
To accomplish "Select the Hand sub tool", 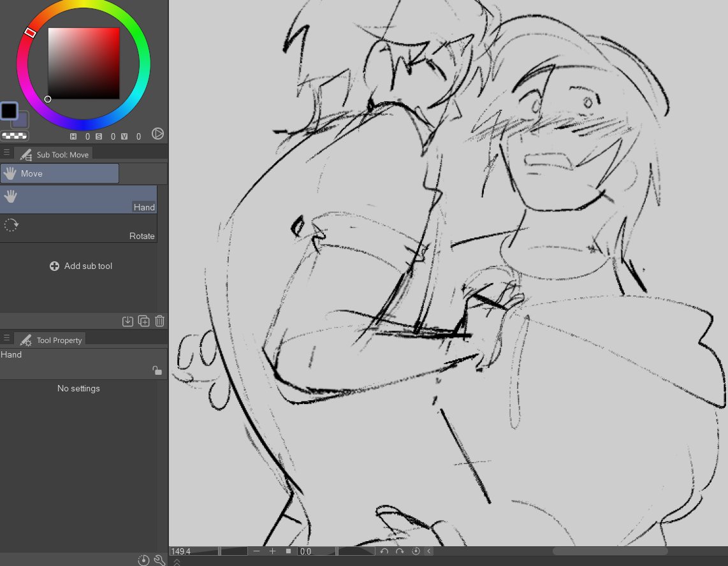I will pos(78,200).
